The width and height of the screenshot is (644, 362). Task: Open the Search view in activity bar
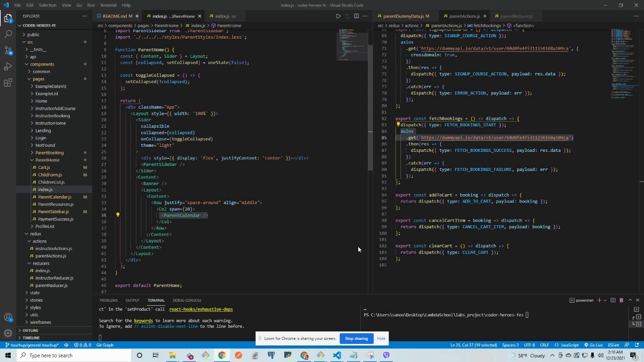coord(8,34)
